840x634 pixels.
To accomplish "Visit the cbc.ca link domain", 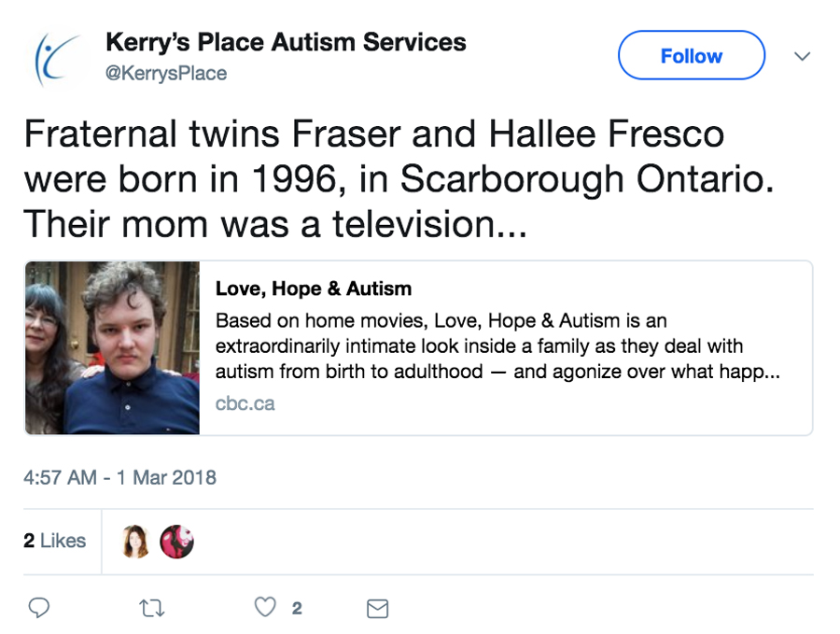I will tap(245, 404).
